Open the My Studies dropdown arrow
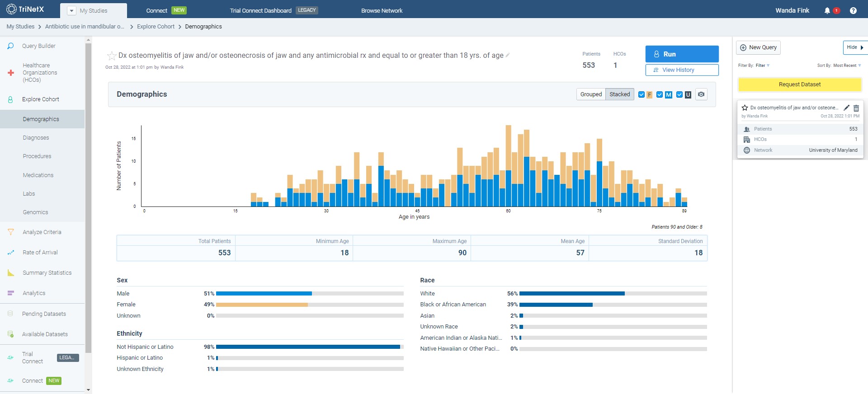This screenshot has width=868, height=394. pos(71,11)
